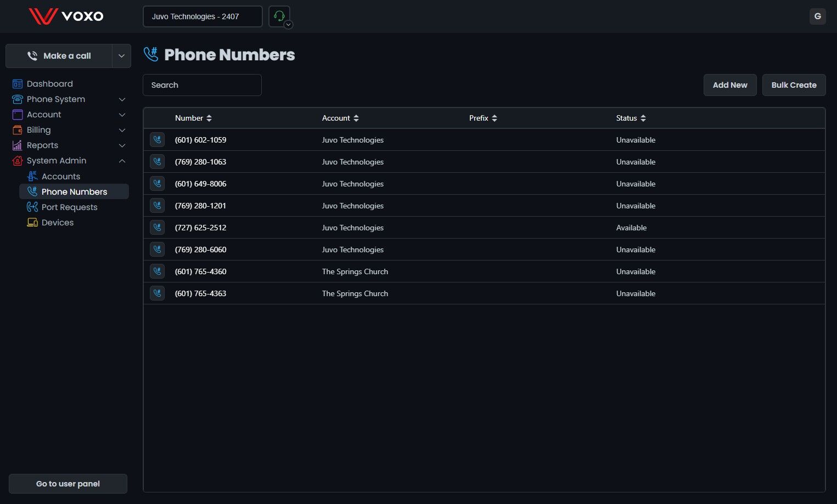
Task: Click Juvo Technologies for (727) 625-2512
Action: coord(353,228)
